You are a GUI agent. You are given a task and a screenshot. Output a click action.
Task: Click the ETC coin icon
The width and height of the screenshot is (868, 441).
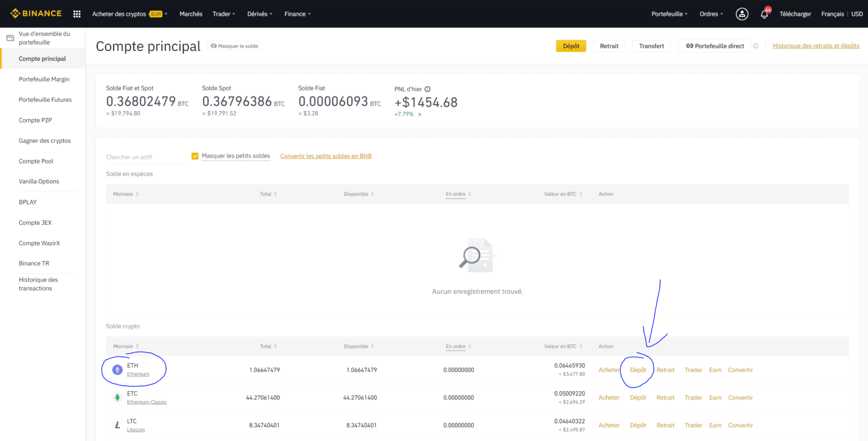click(x=118, y=398)
